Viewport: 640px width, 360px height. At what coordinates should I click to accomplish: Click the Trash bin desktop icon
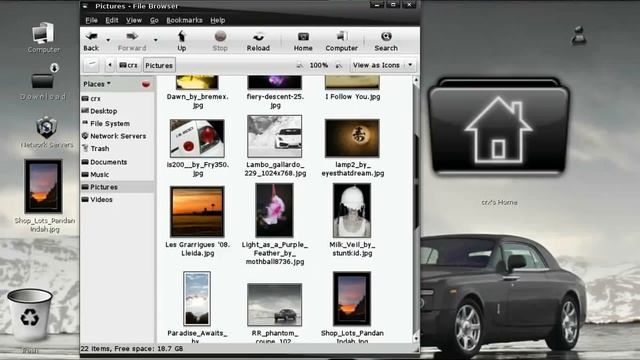tap(30, 315)
